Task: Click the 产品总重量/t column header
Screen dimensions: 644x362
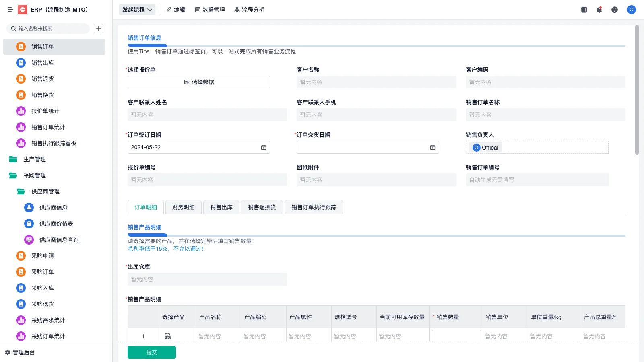Action: point(603,317)
